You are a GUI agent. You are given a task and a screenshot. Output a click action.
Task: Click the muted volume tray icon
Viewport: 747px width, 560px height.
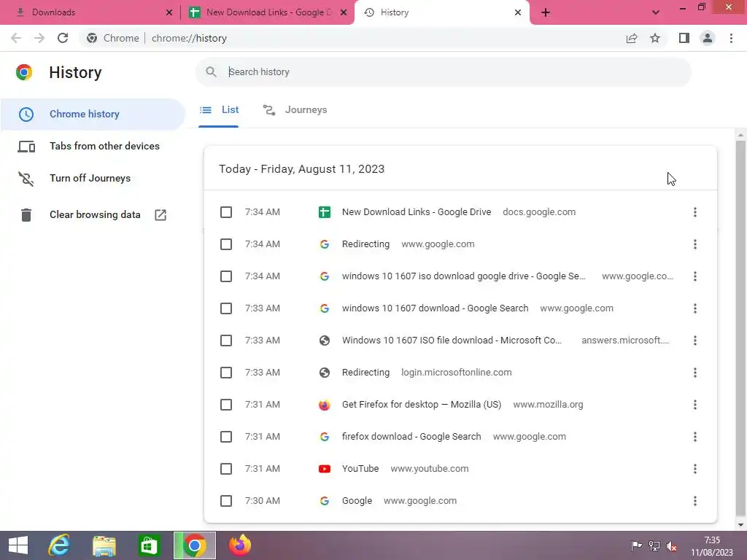[671, 545]
